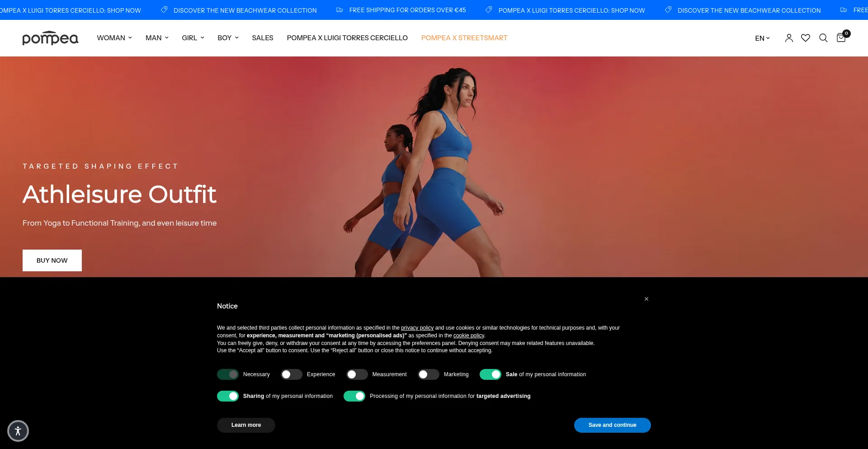Click the Athleisure Outfit headline
This screenshot has width=868, height=449.
pos(119,194)
